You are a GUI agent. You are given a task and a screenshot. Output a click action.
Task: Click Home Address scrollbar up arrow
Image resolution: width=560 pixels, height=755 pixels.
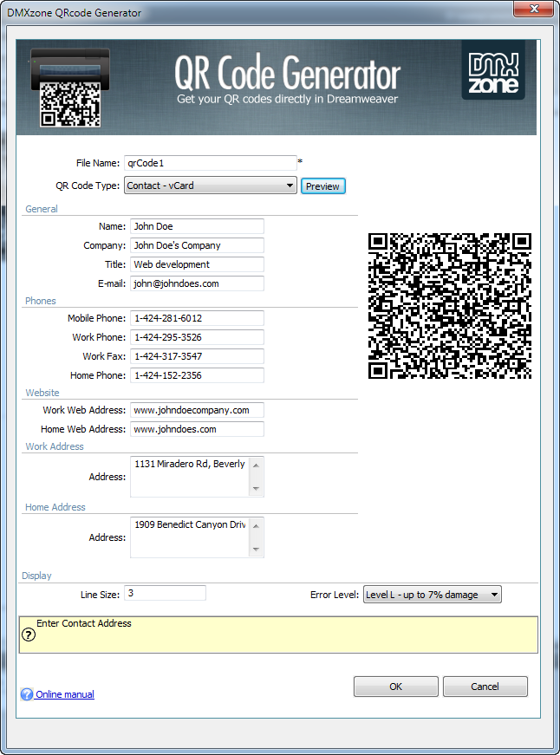[257, 525]
